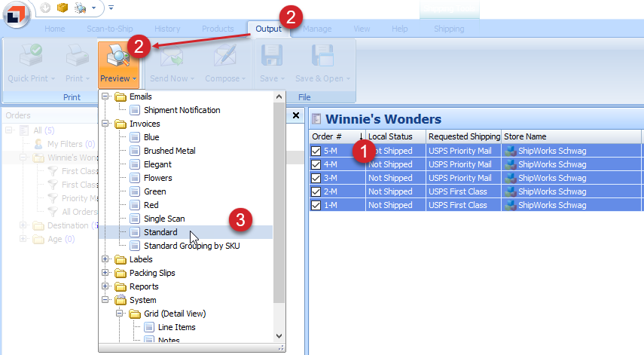
Task: Select the Red invoice template
Action: [151, 205]
